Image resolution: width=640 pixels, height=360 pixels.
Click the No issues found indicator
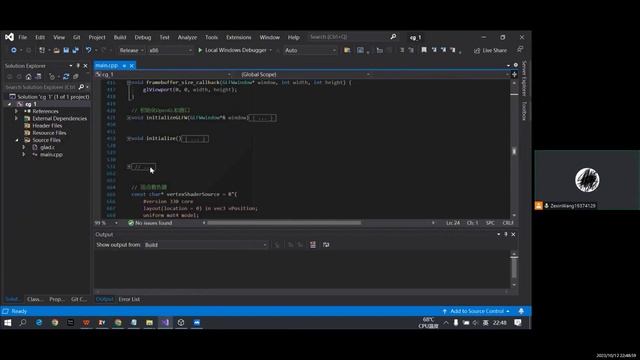point(150,223)
